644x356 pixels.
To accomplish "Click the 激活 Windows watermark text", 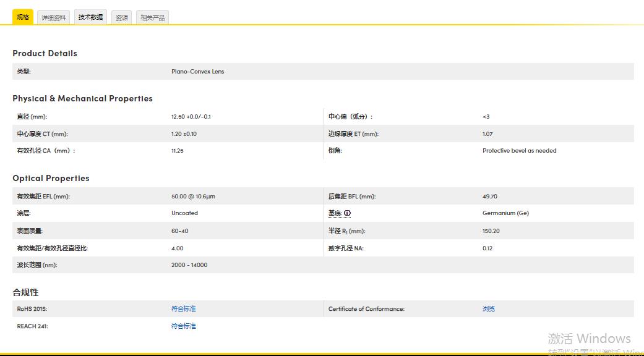I will coord(589,339).
